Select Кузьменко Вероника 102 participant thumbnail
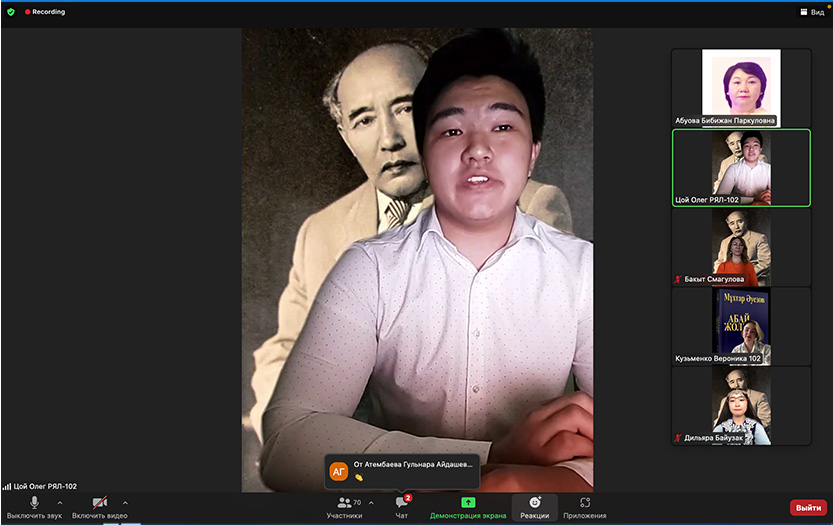Screen dimensions: 833x525 coord(741,326)
